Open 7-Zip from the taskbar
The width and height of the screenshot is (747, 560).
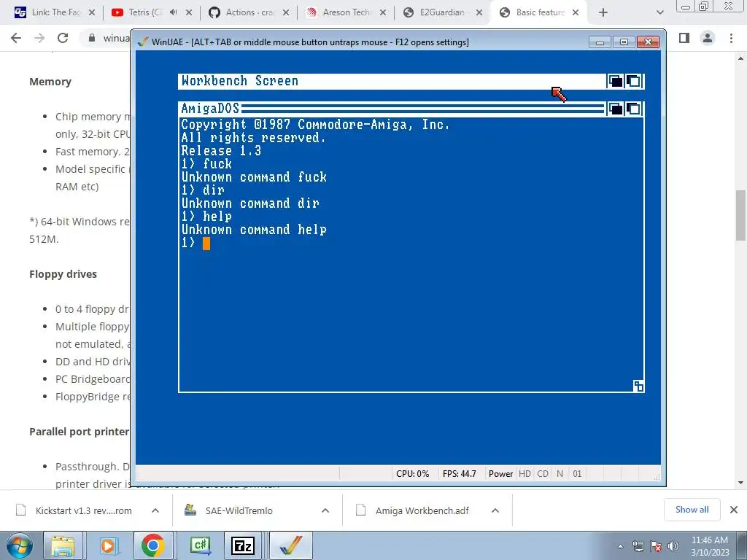243,545
